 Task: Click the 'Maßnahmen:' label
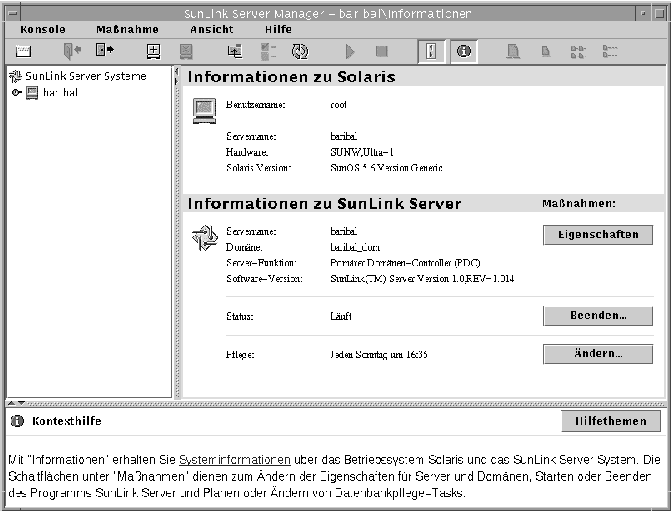coord(579,204)
